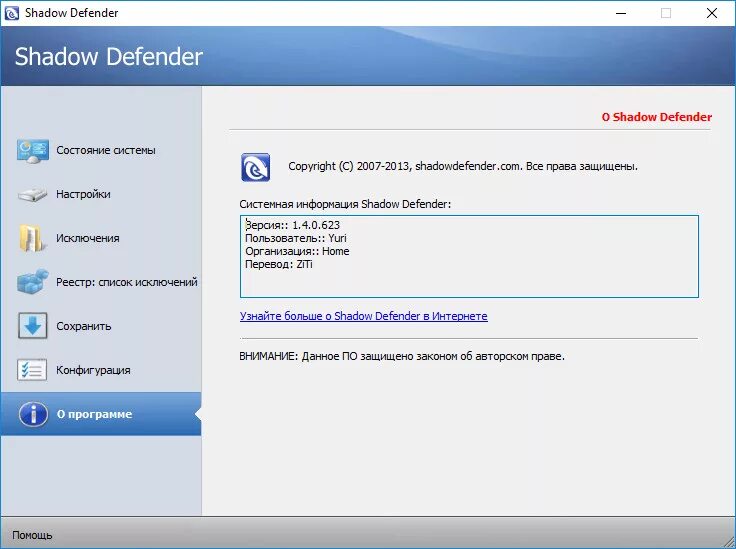The width and height of the screenshot is (736, 549).
Task: Click the ВНИМАНИЕ copyright warning text
Action: 402,357
